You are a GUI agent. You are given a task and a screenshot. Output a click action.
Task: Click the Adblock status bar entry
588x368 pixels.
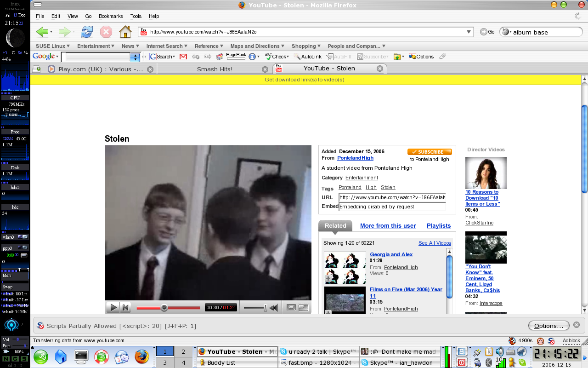pos(571,341)
